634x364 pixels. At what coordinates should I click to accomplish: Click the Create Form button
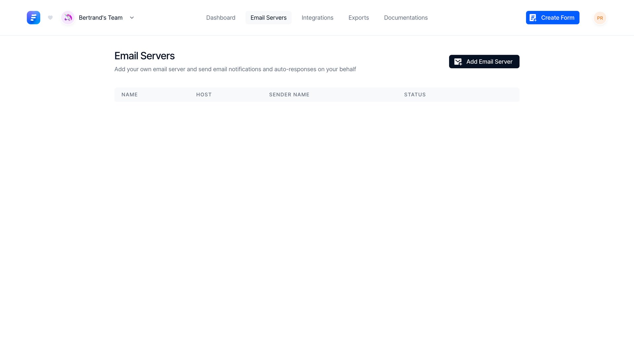click(552, 17)
